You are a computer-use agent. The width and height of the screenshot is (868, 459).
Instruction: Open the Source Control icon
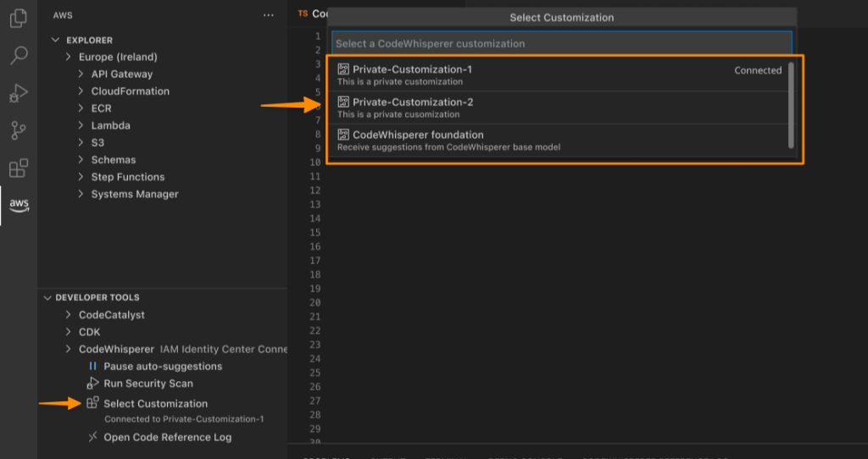pos(19,130)
